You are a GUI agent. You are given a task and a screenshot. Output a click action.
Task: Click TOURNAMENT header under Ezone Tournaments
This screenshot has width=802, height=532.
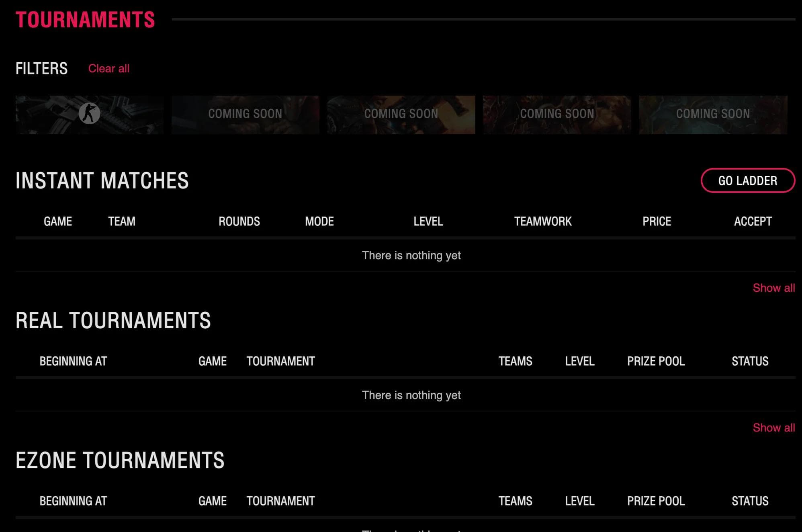tap(280, 501)
